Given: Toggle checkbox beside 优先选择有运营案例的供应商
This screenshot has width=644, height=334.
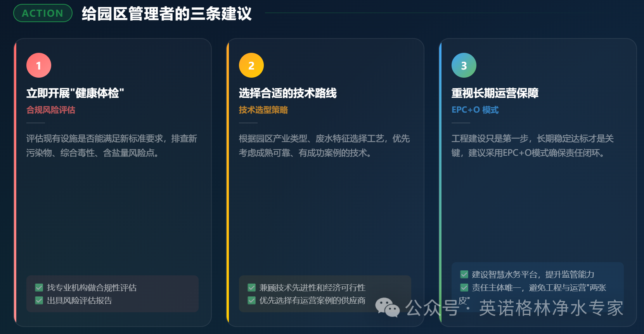Looking at the screenshot, I should (x=251, y=300).
